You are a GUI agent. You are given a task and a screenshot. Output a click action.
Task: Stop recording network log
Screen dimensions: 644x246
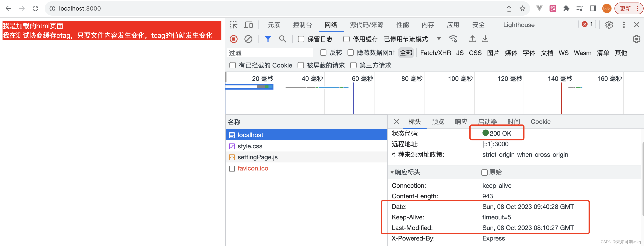point(233,39)
